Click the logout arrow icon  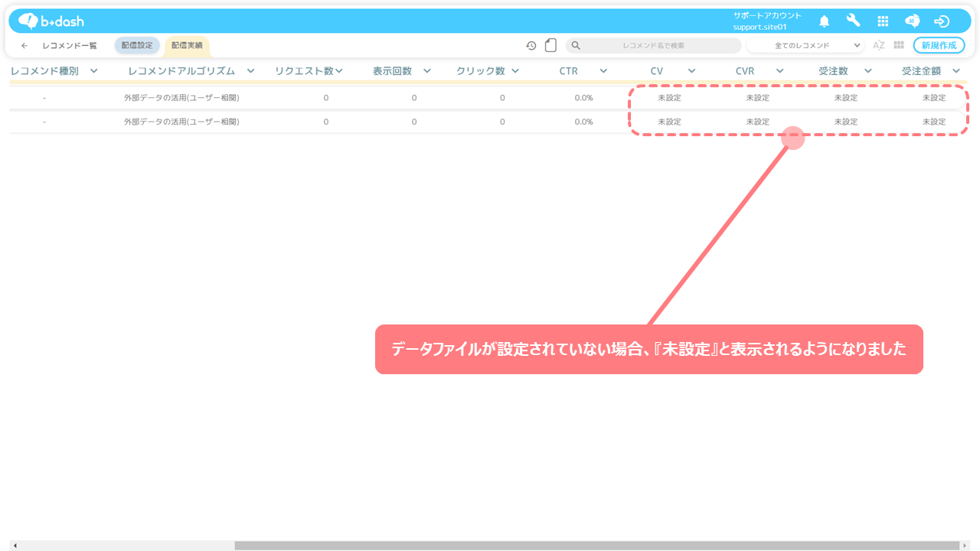pos(942,21)
